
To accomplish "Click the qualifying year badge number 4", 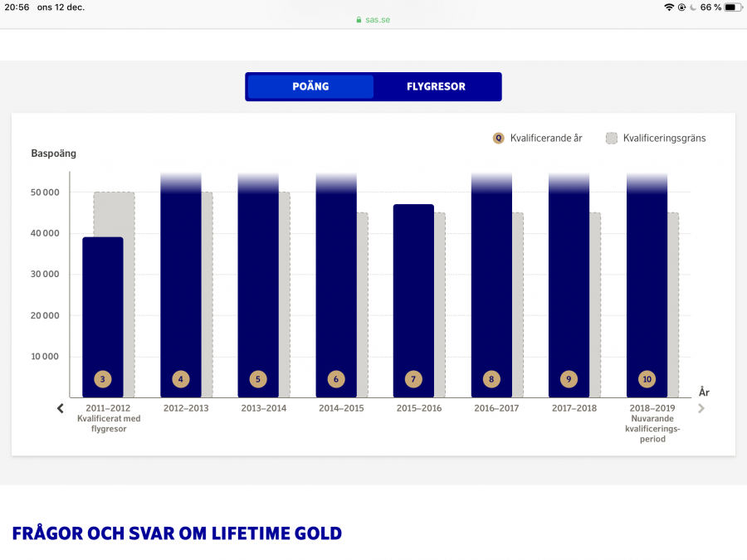I will pyautogui.click(x=180, y=379).
